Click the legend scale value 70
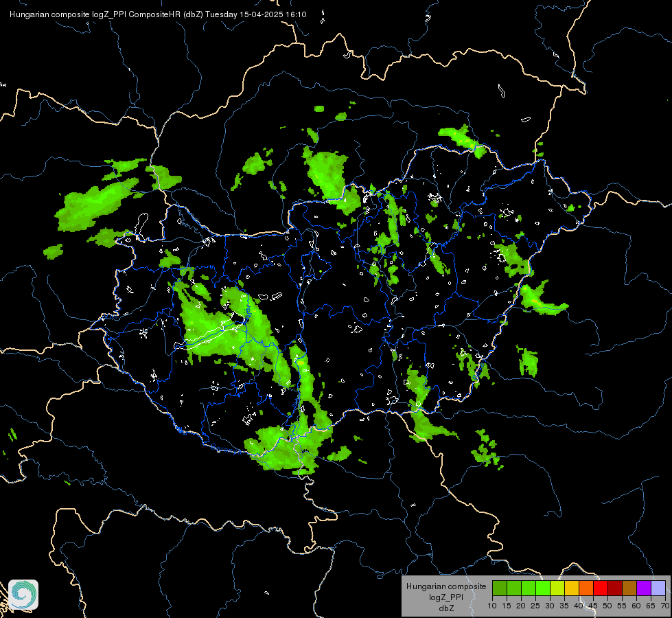Image resolution: width=672 pixels, height=618 pixels. tap(665, 606)
